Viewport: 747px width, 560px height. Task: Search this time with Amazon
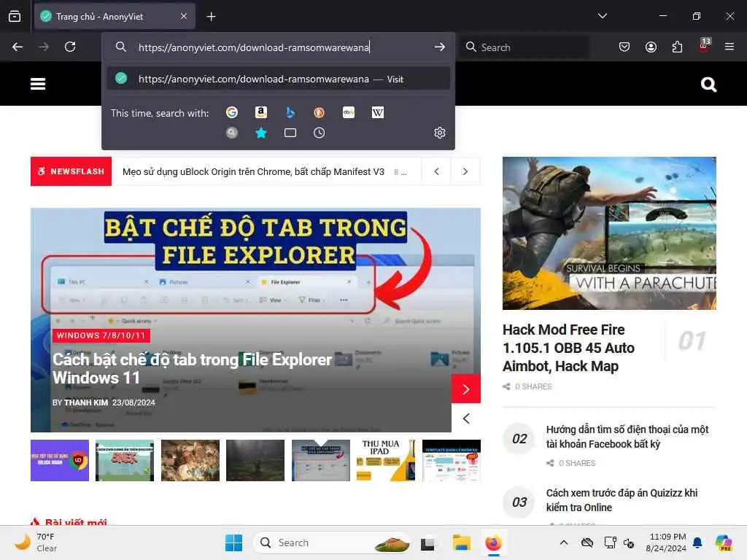(x=261, y=112)
